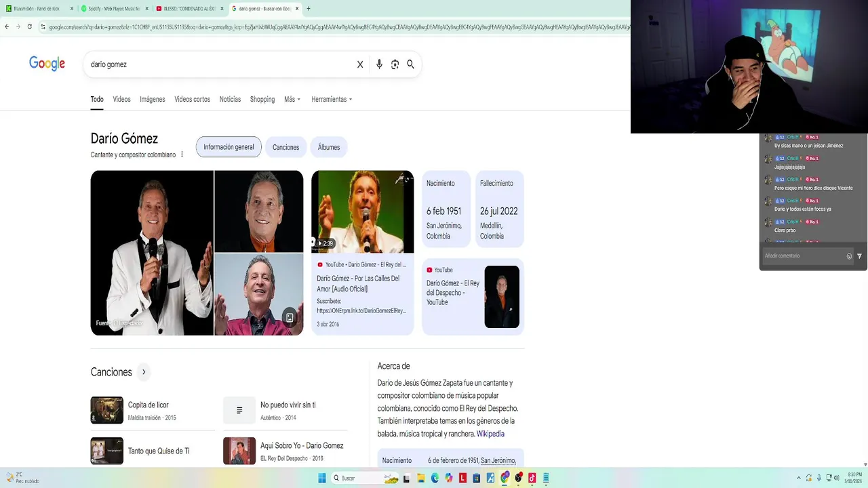Open site information icon in address bar
The image size is (868, 488).
pos(43,26)
